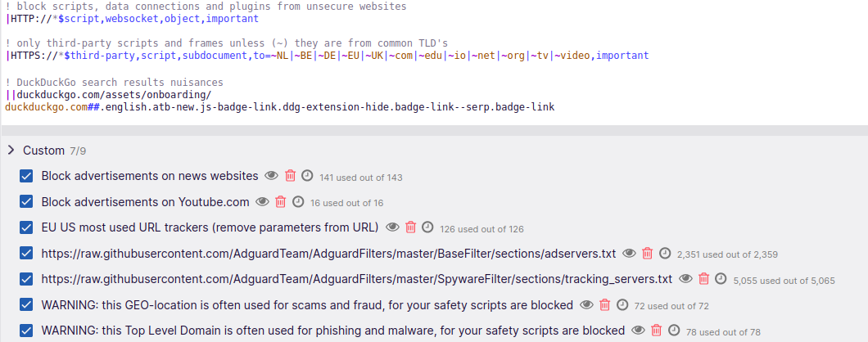Click the Top Level Domain phishing warning label
Screen dimensions: 868x342
[x=332, y=331]
